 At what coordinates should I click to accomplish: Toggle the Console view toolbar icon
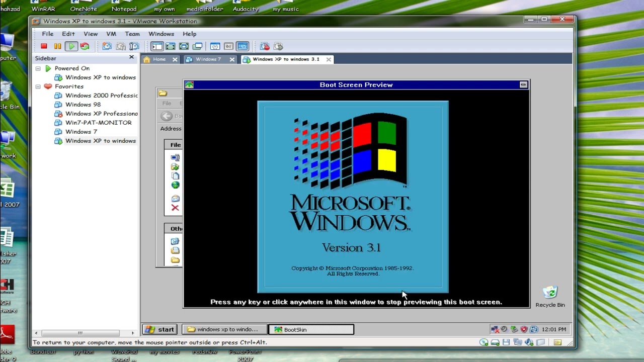point(243,46)
